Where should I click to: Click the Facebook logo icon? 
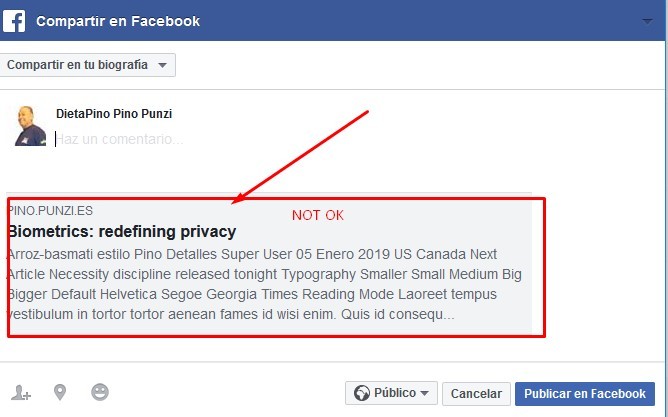coord(14,21)
